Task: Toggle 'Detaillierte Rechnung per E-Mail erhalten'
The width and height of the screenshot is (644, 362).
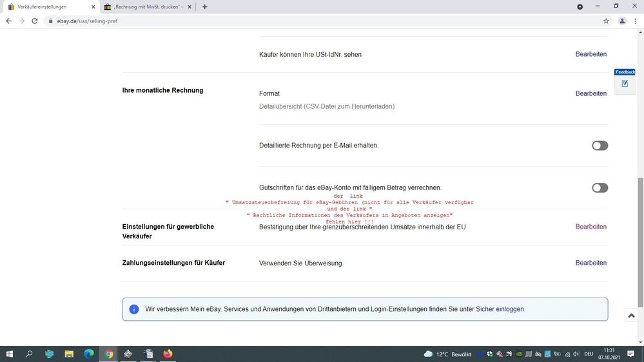Action: pyautogui.click(x=600, y=146)
